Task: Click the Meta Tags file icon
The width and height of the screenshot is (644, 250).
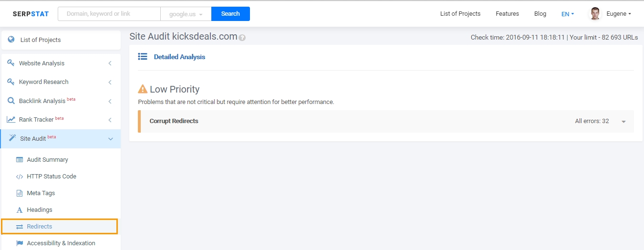Action: (x=20, y=193)
